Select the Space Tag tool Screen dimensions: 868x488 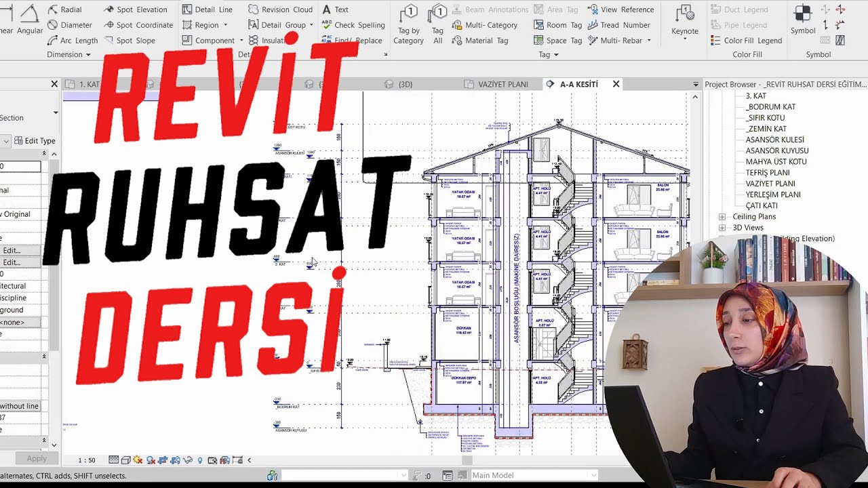click(558, 41)
